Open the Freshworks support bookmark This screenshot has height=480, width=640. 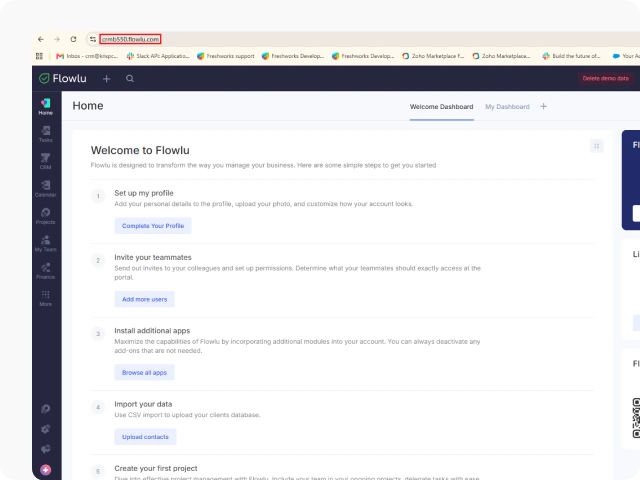click(x=226, y=56)
